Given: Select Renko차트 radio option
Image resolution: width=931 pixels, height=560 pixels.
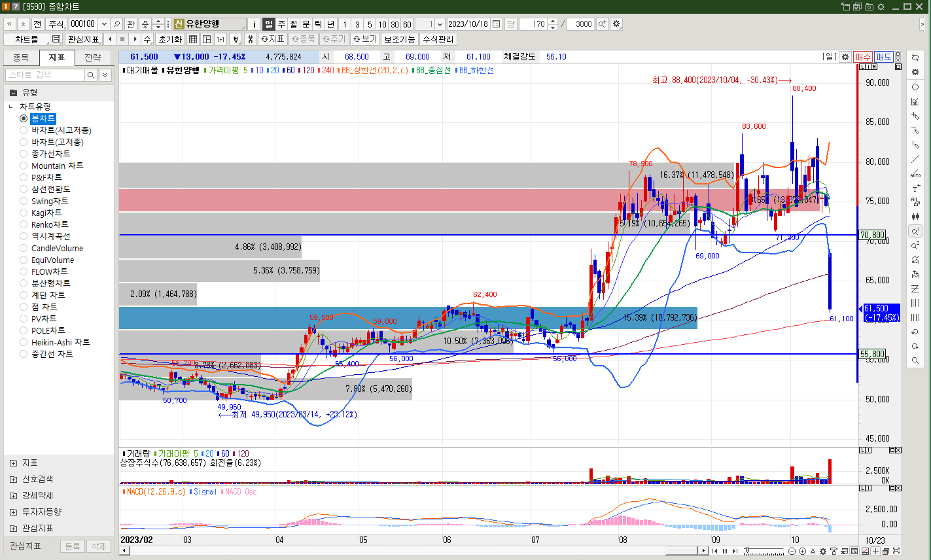Looking at the screenshot, I should click(24, 224).
